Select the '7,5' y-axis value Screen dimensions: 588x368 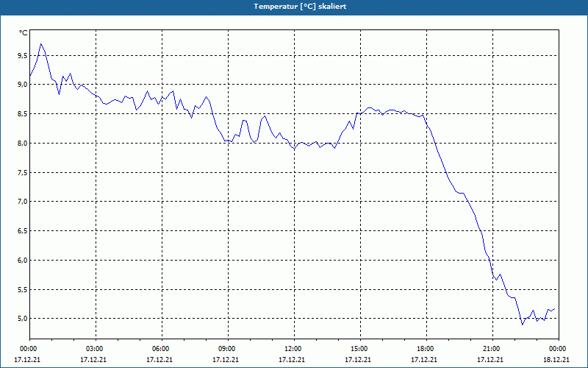23,172
